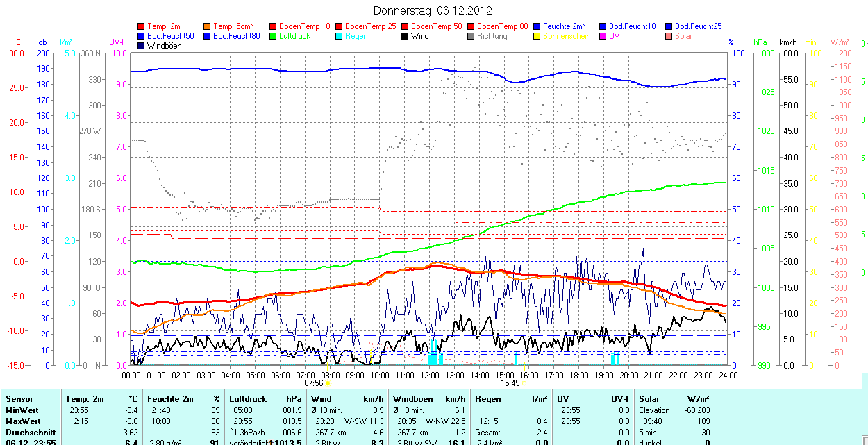Click the gray Richtung legend square

pyautogui.click(x=471, y=36)
